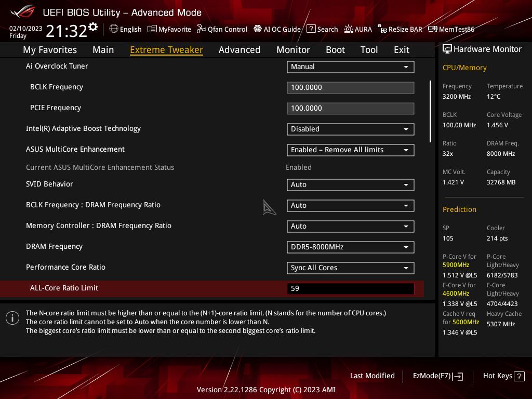Click the PCIE Frequency input field
The image size is (532, 399).
click(350, 109)
